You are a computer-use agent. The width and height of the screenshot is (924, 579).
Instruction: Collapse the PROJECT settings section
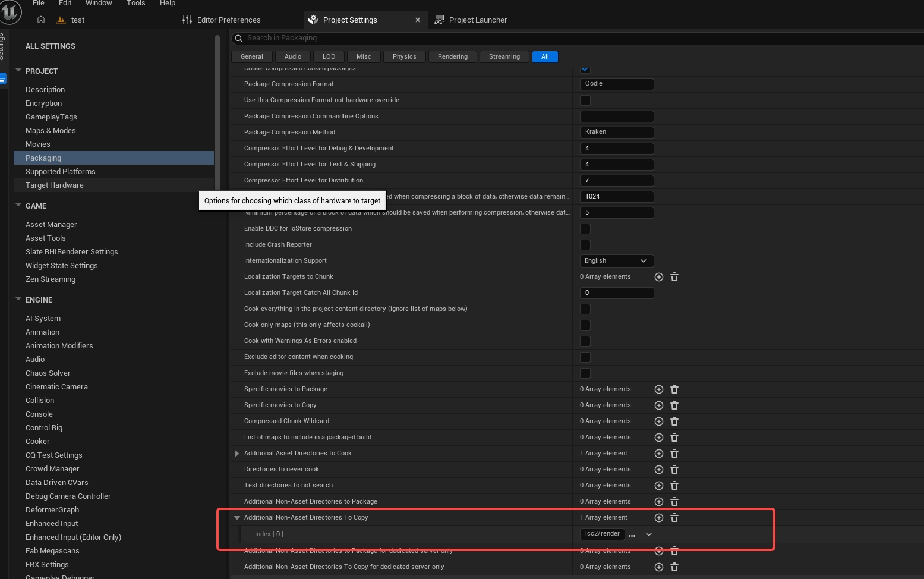[x=18, y=70]
